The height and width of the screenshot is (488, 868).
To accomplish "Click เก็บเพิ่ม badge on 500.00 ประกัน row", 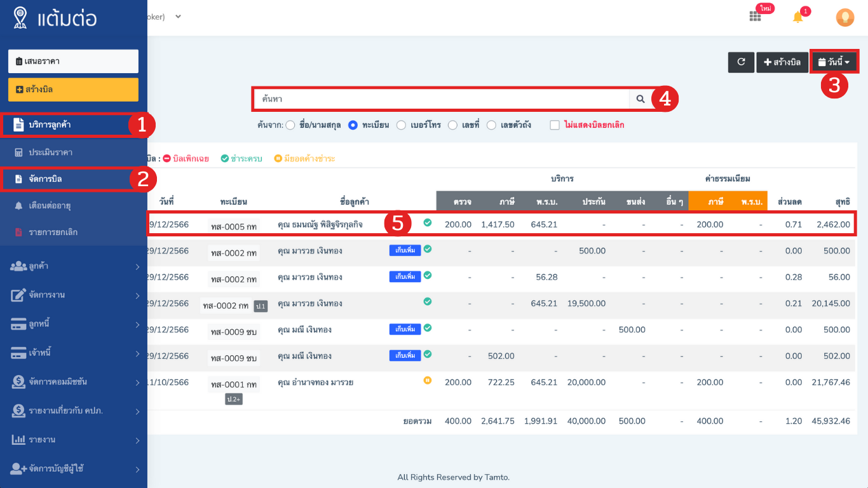I will pos(405,250).
